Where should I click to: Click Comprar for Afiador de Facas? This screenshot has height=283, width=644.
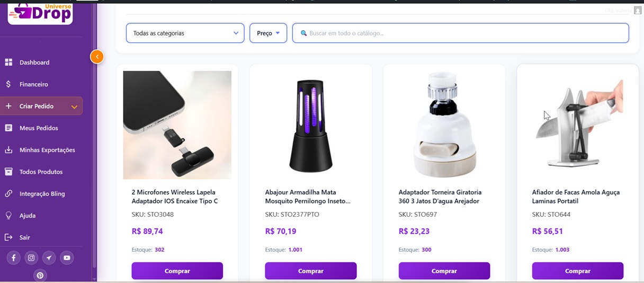(578, 271)
